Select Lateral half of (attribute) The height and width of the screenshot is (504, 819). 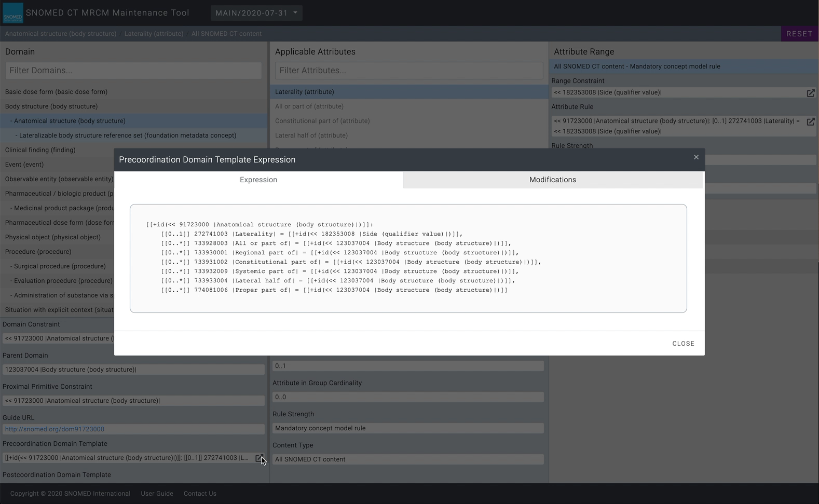[409, 135]
